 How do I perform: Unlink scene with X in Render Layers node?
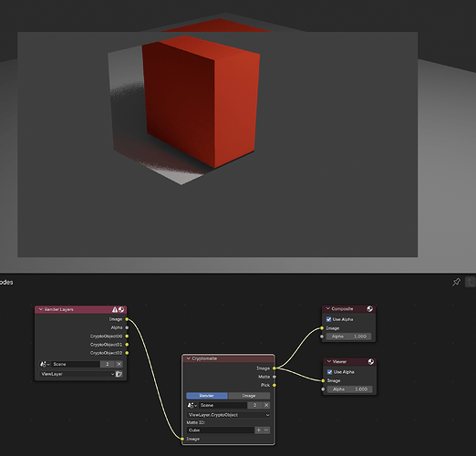(x=119, y=364)
